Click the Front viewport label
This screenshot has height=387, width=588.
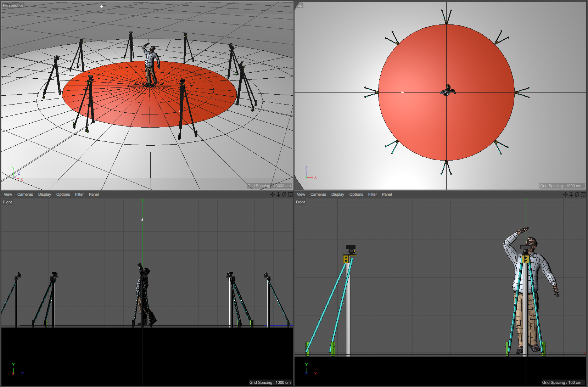click(301, 202)
